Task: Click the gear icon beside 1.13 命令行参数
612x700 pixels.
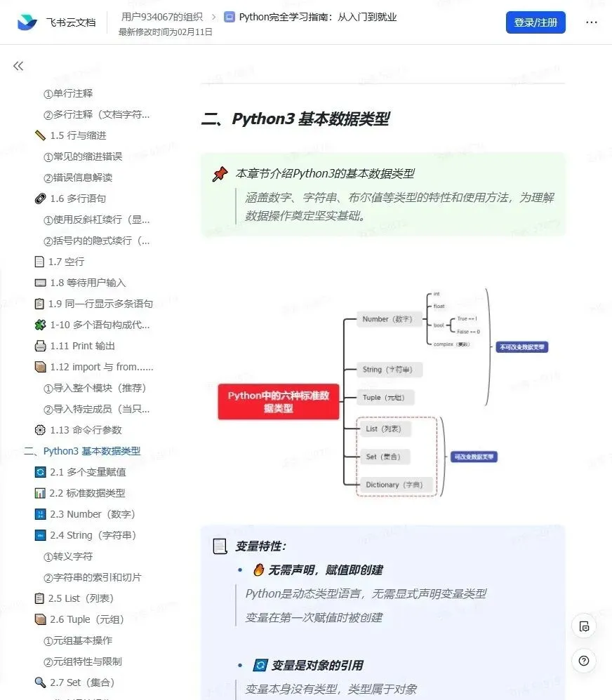Action: (40, 430)
